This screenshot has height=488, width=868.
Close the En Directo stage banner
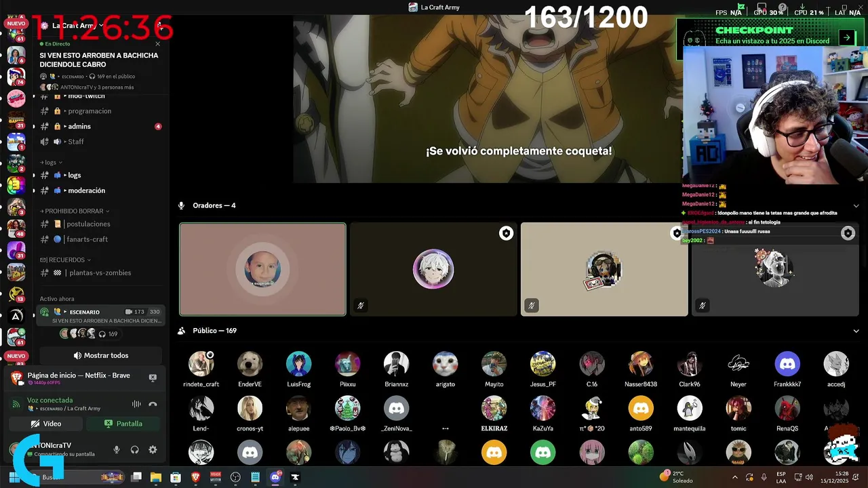158,43
